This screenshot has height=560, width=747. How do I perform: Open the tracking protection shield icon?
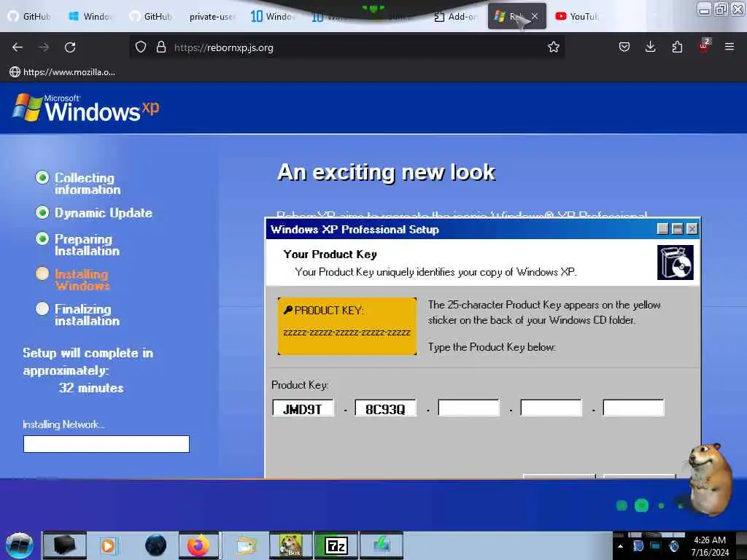coord(141,47)
